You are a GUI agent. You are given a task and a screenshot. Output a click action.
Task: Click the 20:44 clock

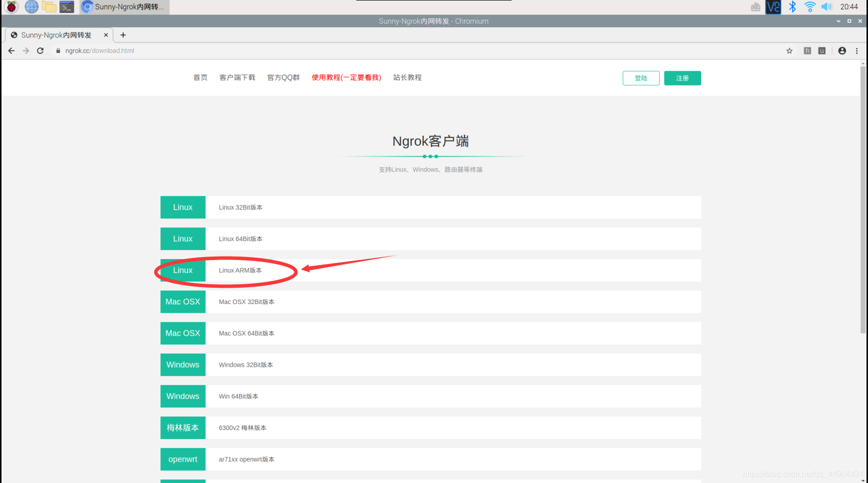[x=849, y=7]
